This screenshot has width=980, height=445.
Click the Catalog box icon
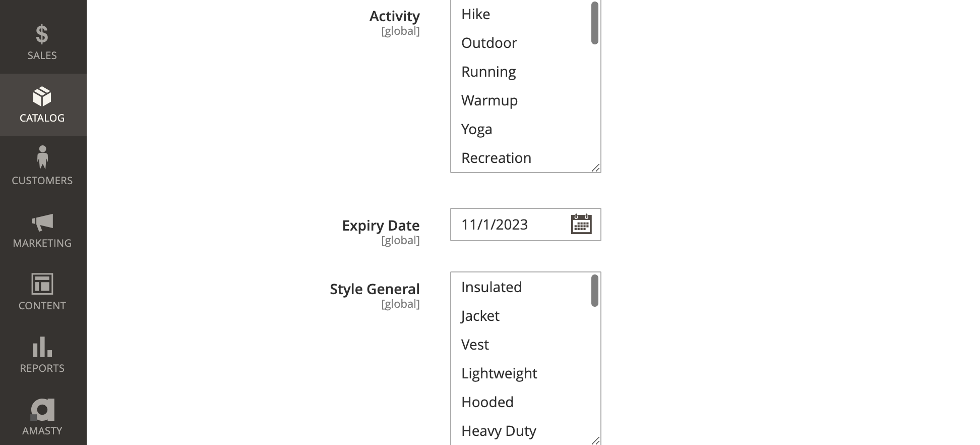[x=42, y=97]
